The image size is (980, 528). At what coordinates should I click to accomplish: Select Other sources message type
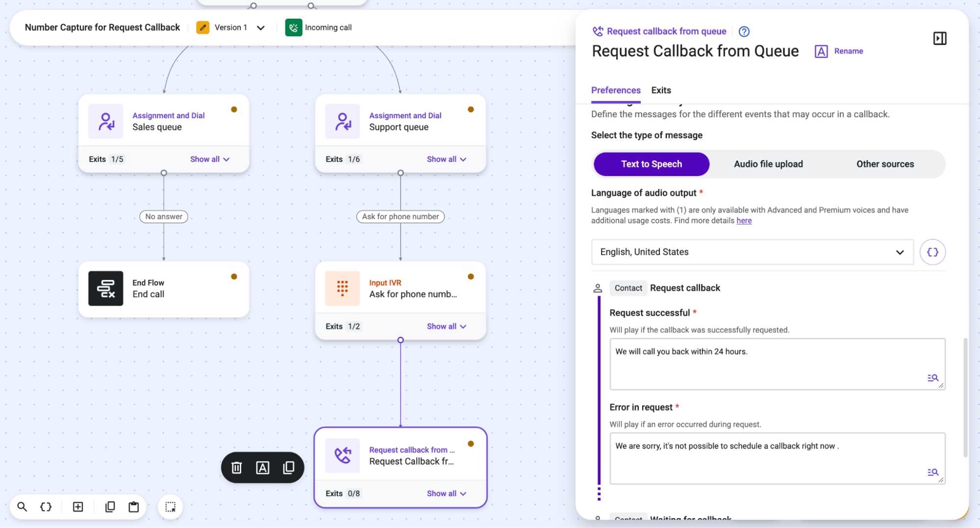coord(885,164)
